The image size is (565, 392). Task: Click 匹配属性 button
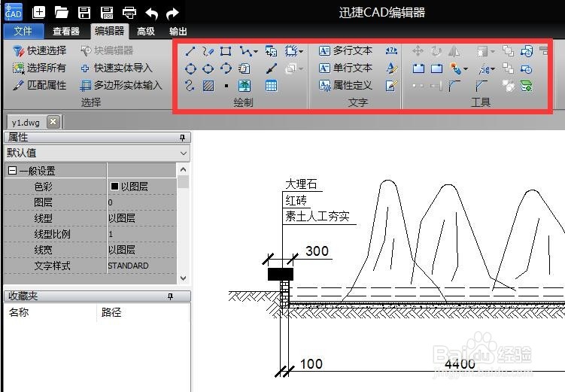point(39,85)
